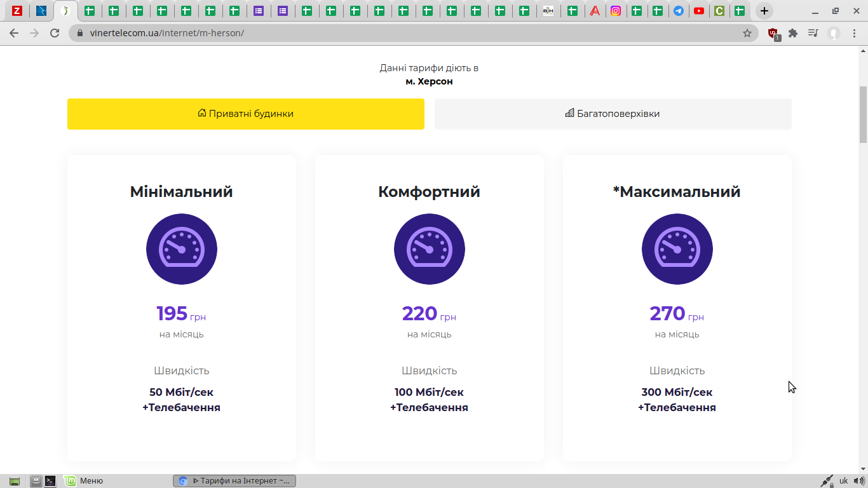Open the user profile avatar
Viewport: 868px width, 488px height.
833,33
